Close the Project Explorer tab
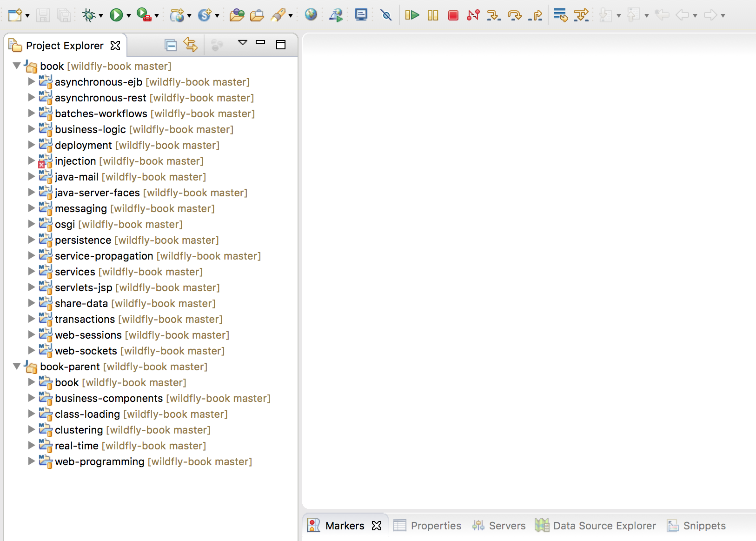 [115, 46]
